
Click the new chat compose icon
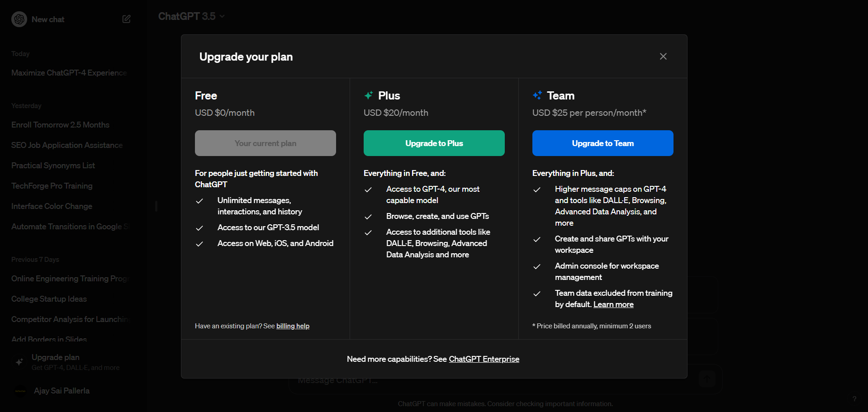click(x=127, y=19)
